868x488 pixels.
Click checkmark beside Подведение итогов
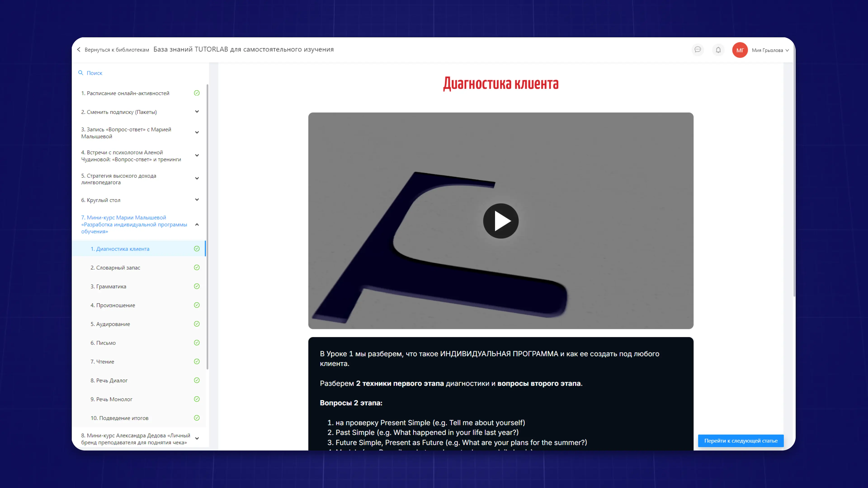[x=197, y=418]
